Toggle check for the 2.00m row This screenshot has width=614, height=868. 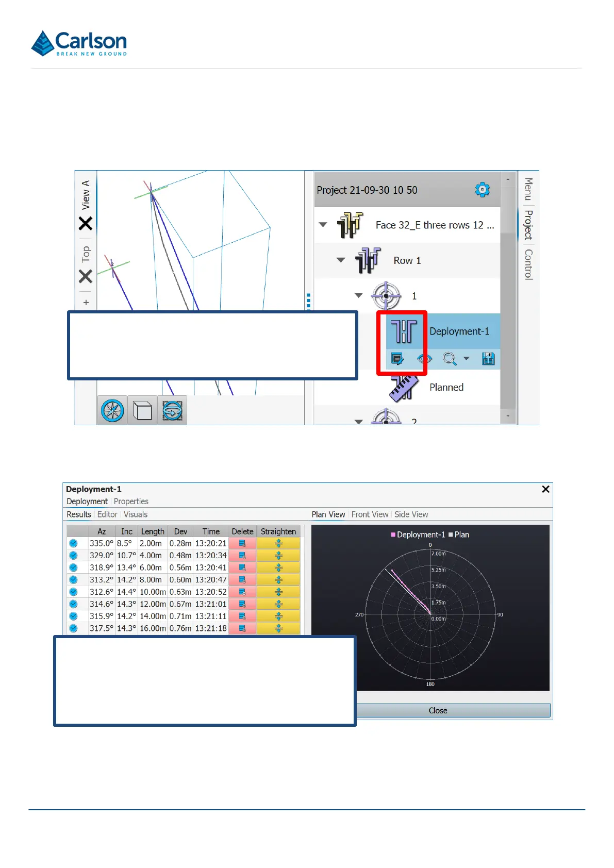74,543
